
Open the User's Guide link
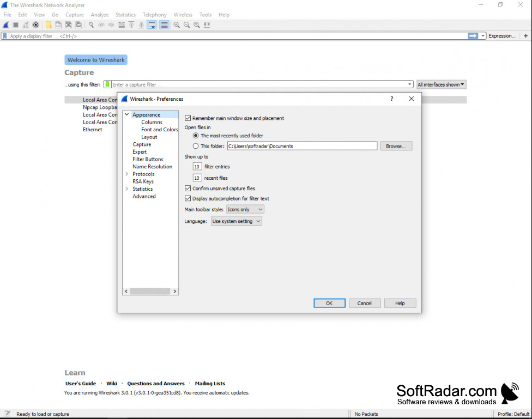(81, 384)
